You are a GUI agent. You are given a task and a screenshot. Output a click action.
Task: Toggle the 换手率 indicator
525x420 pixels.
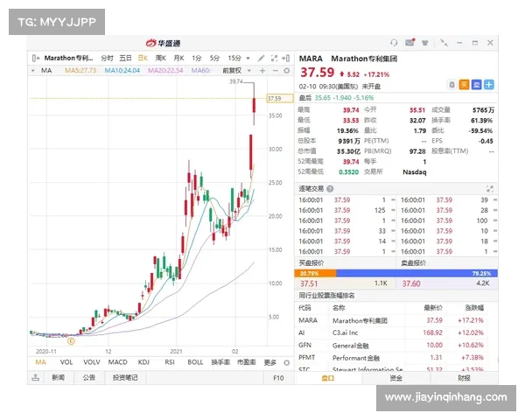click(x=220, y=362)
